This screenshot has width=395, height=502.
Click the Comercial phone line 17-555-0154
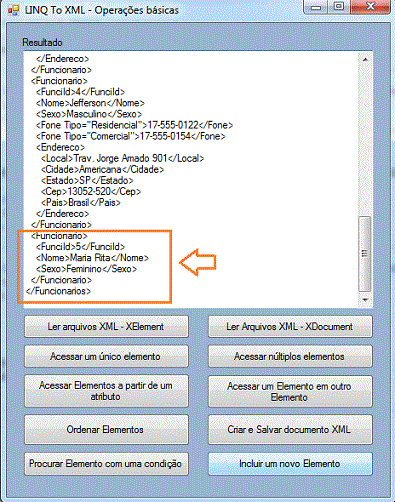click(131, 136)
